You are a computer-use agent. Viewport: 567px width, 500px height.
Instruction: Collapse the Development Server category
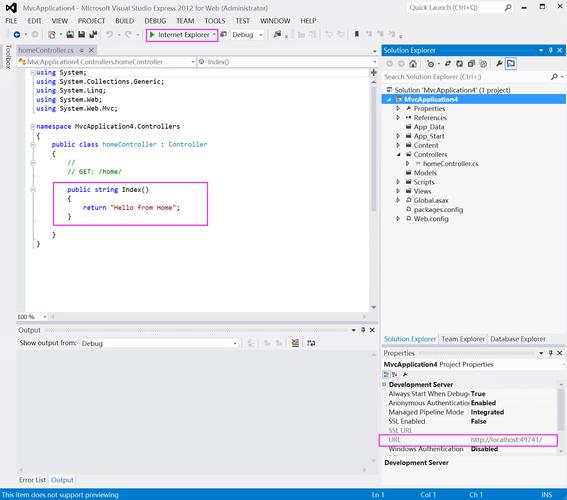click(x=384, y=384)
